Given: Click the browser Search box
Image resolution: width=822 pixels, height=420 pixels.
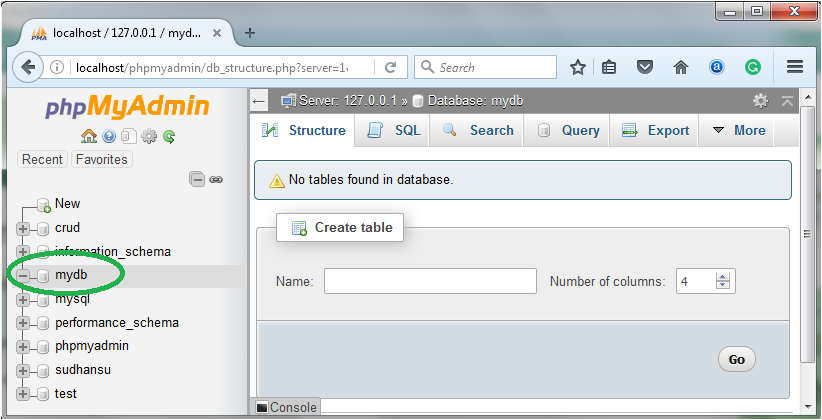Looking at the screenshot, I should tap(485, 67).
